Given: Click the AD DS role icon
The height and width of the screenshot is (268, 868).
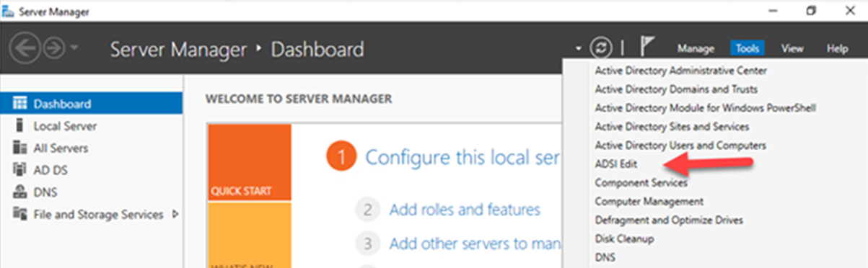Looking at the screenshot, I should coord(20,170).
